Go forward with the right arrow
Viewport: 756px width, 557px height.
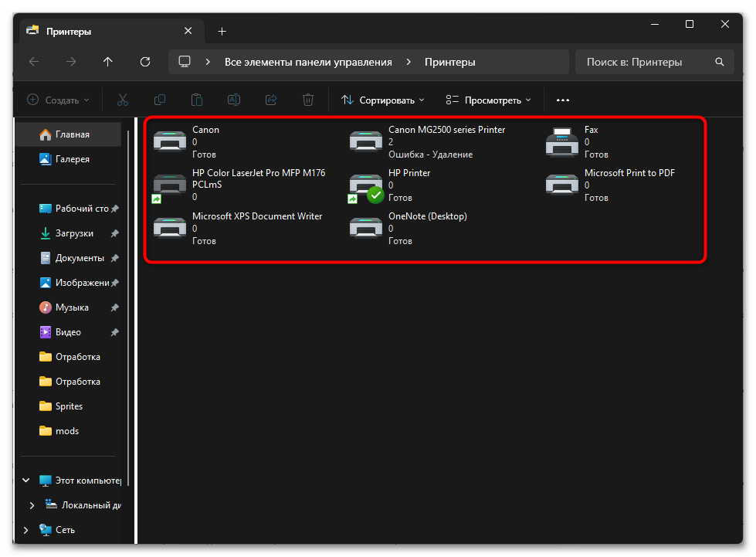[x=71, y=62]
